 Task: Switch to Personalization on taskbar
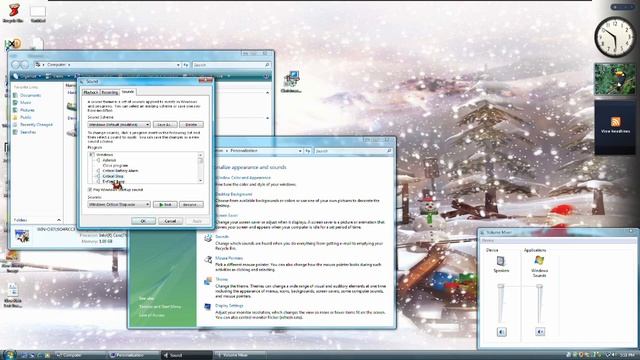coord(133,355)
